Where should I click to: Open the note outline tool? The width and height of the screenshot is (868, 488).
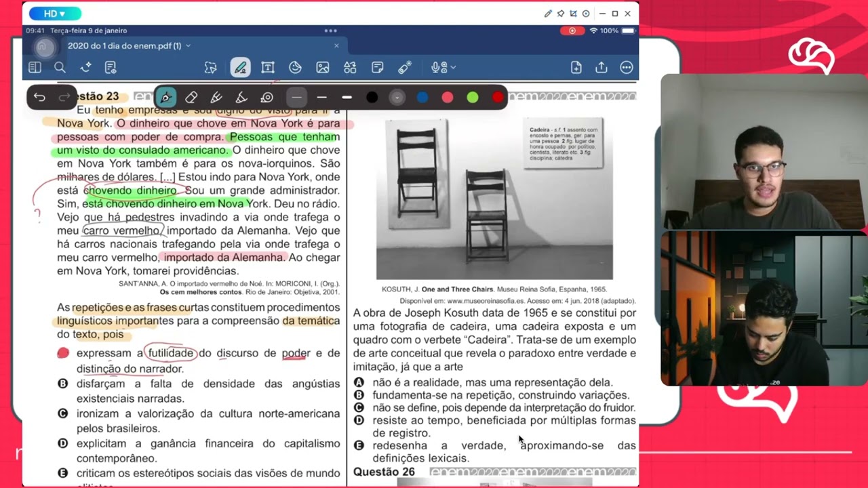click(111, 67)
